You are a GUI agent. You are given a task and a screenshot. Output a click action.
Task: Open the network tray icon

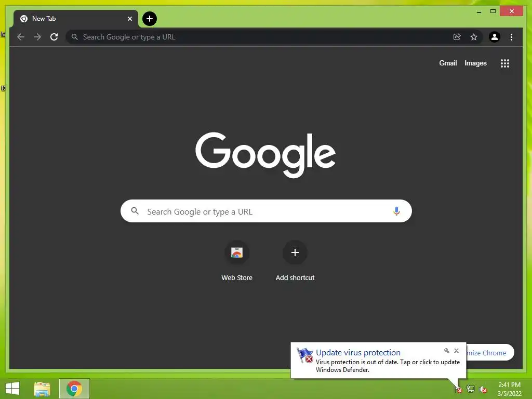470,389
